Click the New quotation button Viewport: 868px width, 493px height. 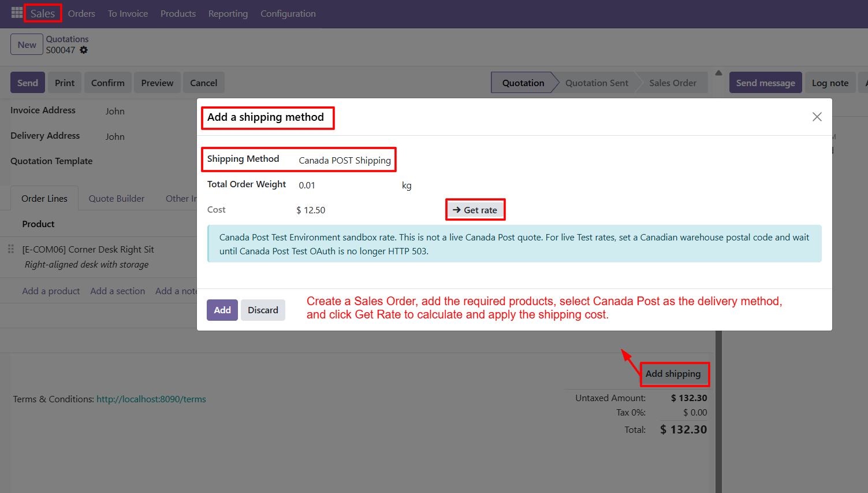pyautogui.click(x=27, y=45)
